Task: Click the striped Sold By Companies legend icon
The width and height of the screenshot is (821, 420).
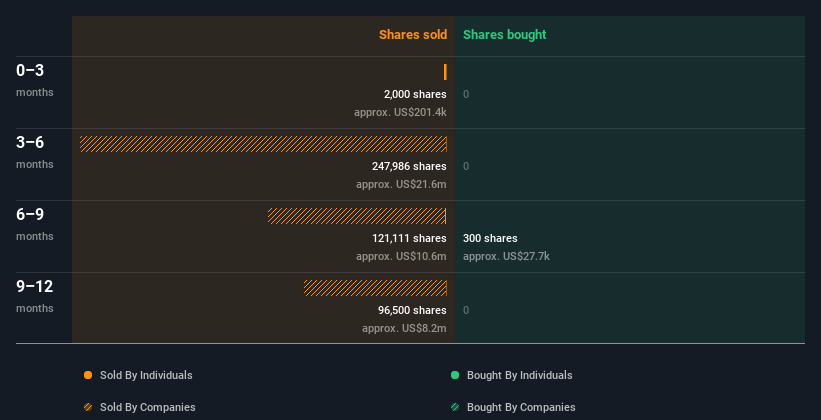Action: tap(88, 407)
